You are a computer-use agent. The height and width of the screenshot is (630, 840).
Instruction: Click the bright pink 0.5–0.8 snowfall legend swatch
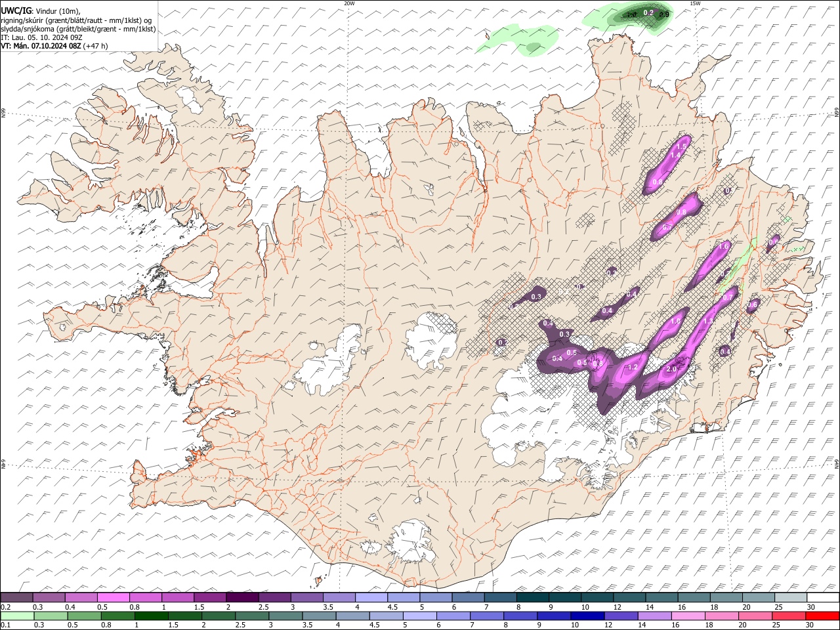(x=114, y=598)
